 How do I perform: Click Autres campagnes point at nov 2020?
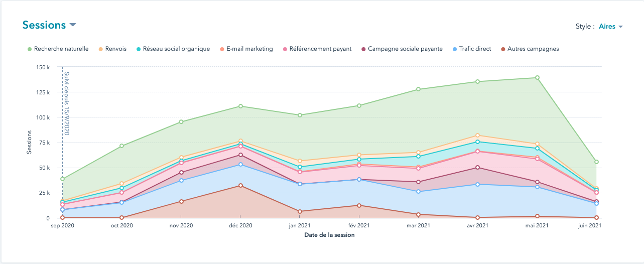tap(181, 201)
